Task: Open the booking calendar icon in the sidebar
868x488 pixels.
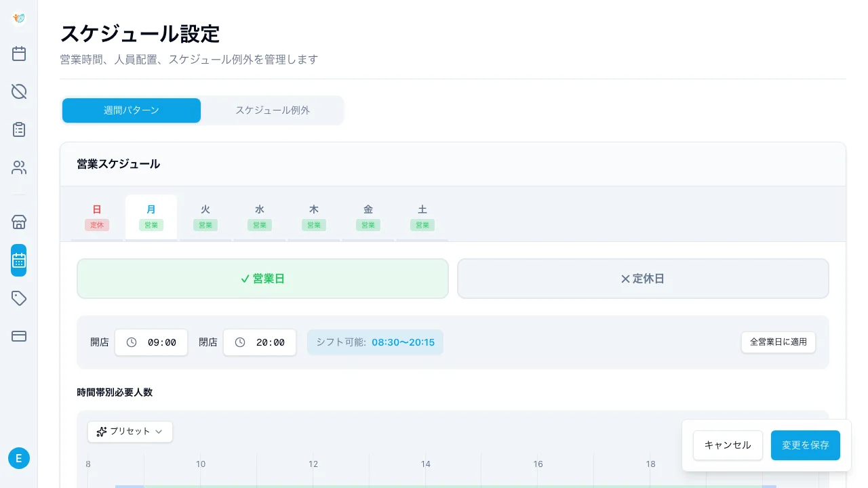Action: 19,54
